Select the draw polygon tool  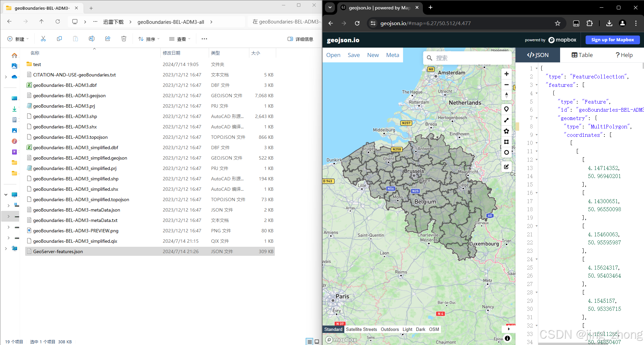tap(506, 131)
